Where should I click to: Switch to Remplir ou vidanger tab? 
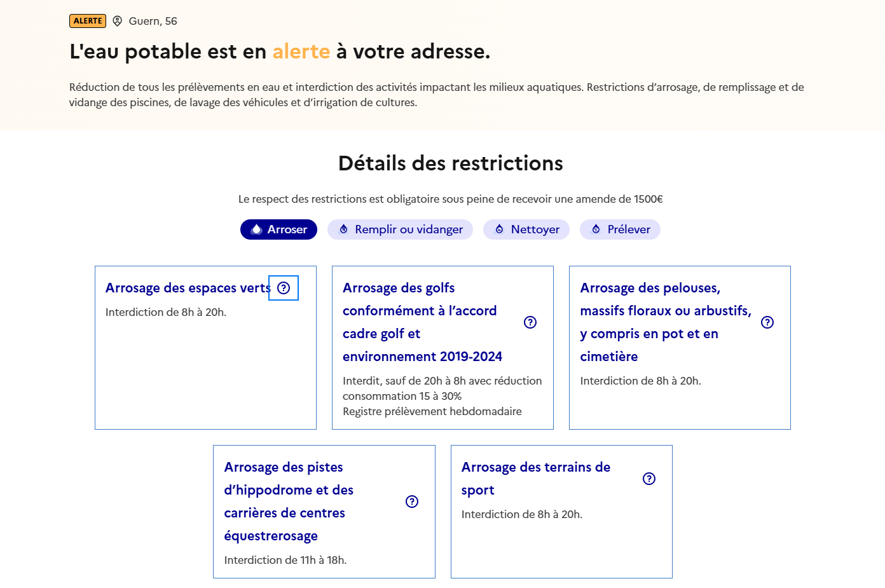[x=400, y=229]
